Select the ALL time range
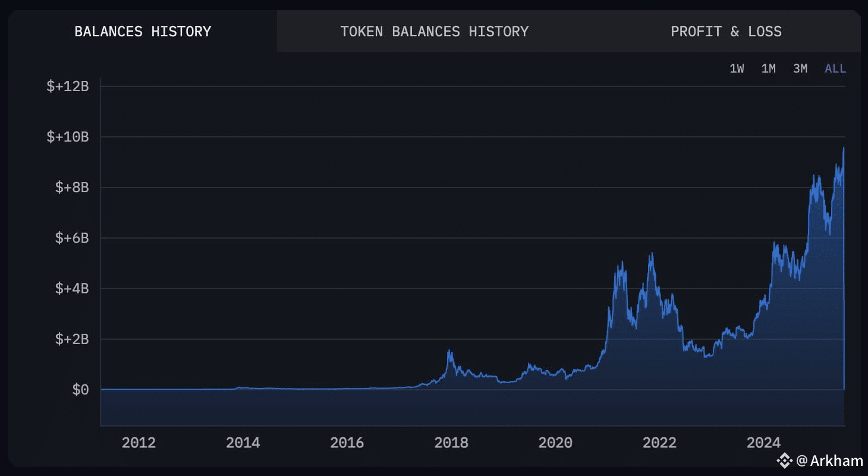 [835, 68]
